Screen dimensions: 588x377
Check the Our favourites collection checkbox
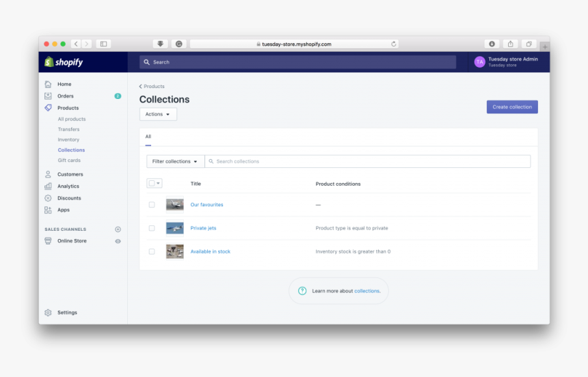click(152, 205)
